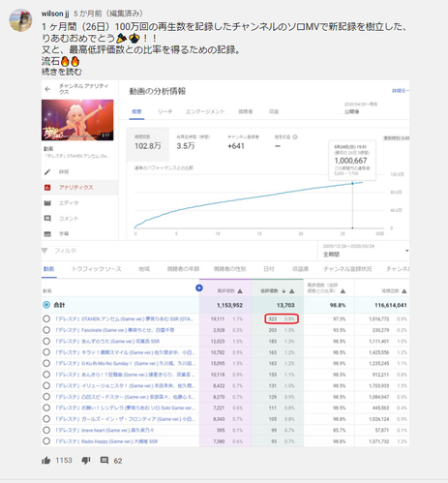The height and width of the screenshot is (483, 448).
Task: Like the post with thumbs-up icon
Action: click(x=46, y=461)
